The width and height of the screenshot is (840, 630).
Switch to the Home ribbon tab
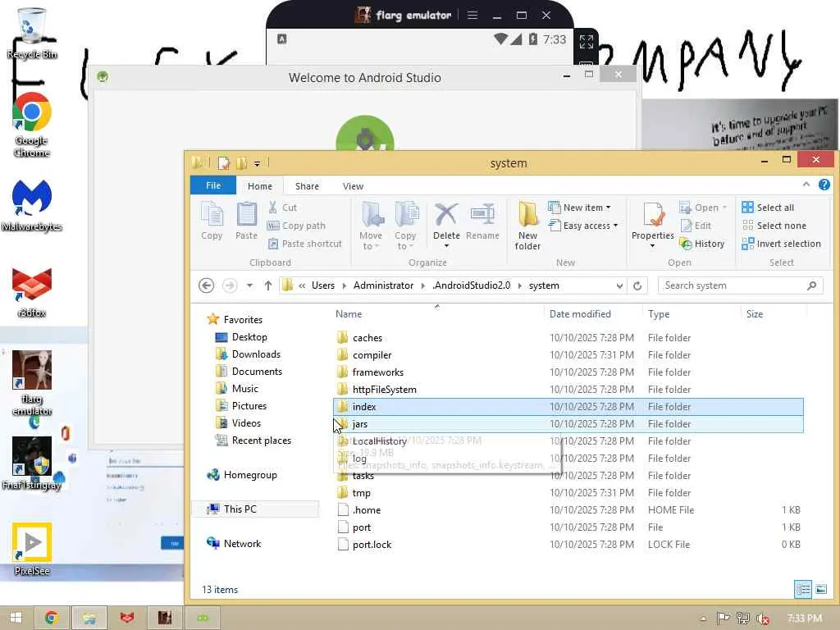(x=260, y=186)
